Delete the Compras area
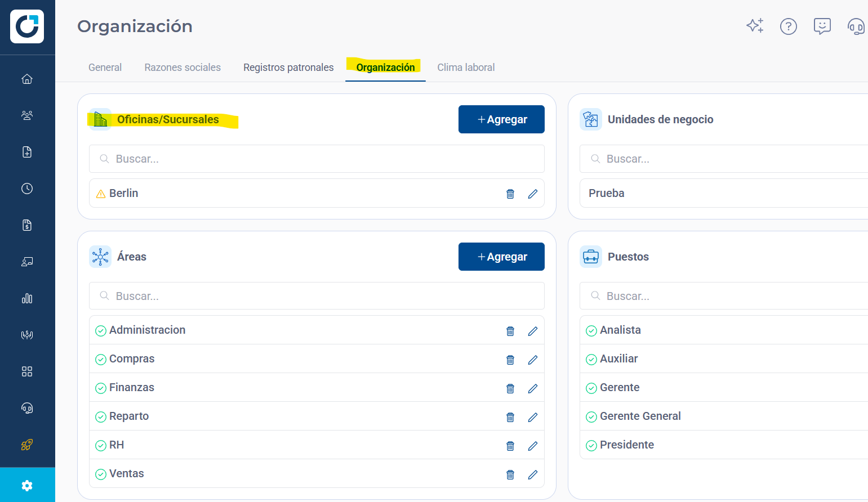Viewport: 868px width, 502px height. [510, 360]
